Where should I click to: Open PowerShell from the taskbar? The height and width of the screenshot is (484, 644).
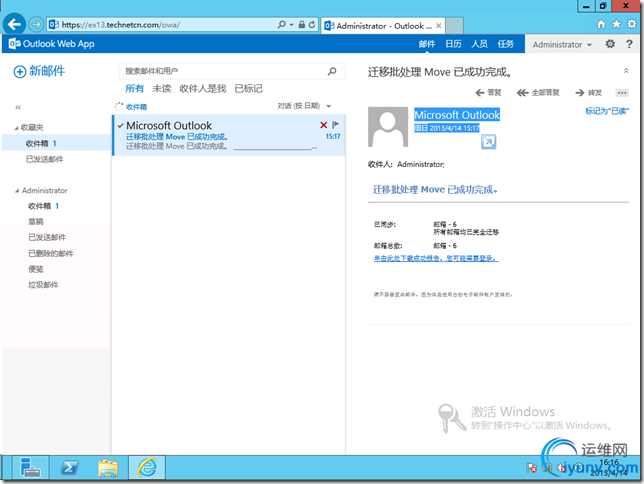(x=69, y=468)
